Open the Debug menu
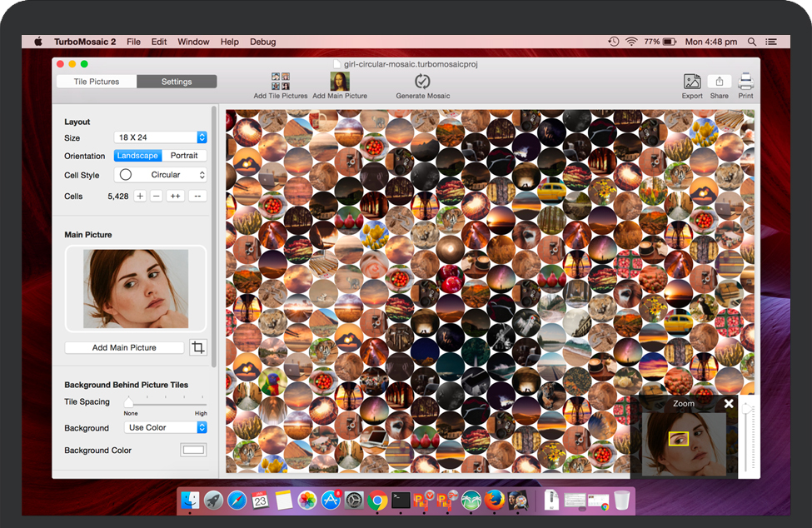The height and width of the screenshot is (528, 812). (x=262, y=42)
